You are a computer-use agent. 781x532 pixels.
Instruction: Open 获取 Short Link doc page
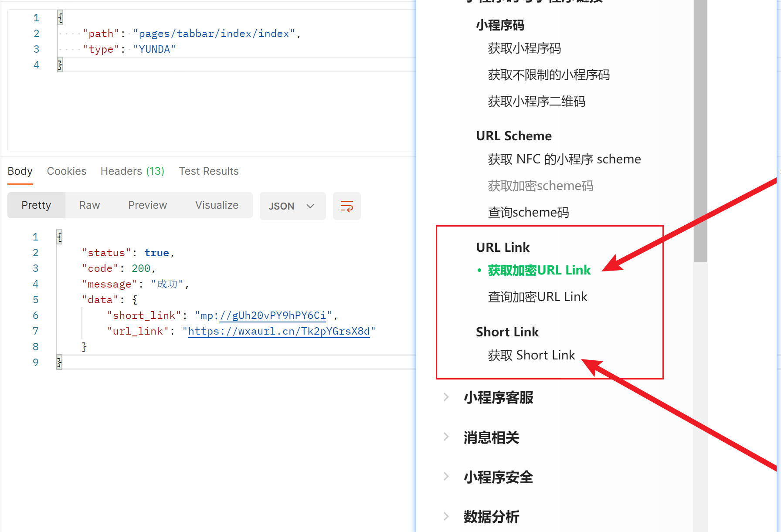[531, 355]
